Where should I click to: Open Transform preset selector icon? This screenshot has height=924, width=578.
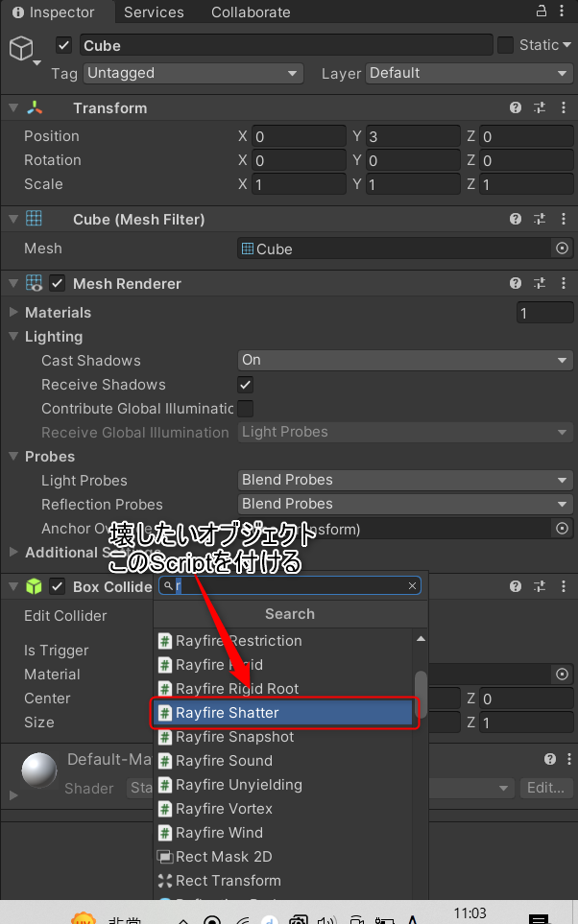(x=540, y=107)
